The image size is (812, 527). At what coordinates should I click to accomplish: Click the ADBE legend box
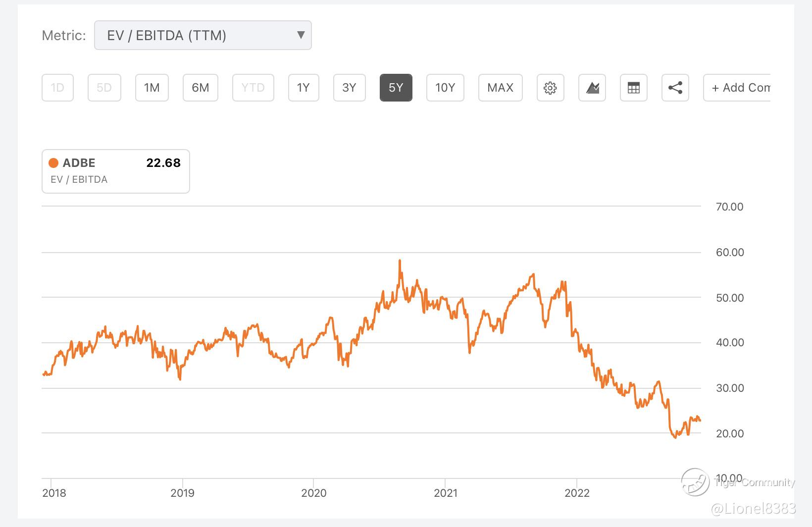pyautogui.click(x=116, y=171)
